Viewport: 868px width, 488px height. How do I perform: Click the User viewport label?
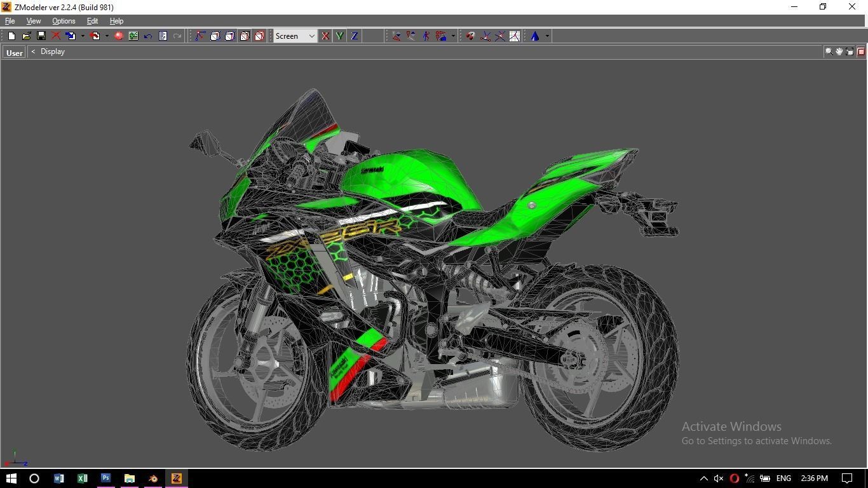coord(14,53)
